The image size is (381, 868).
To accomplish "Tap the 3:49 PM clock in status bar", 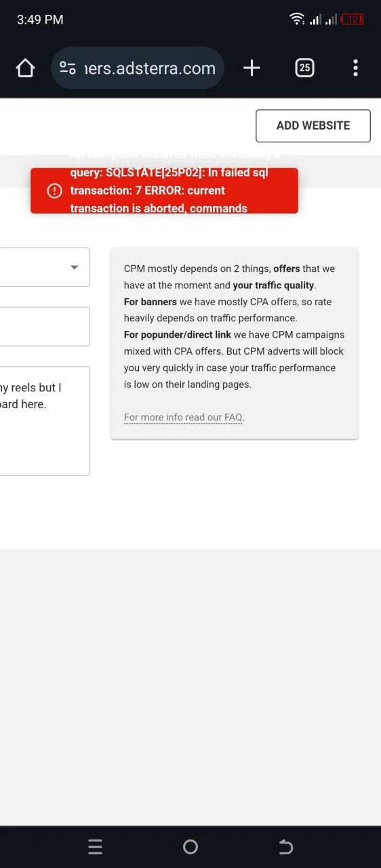I will [40, 20].
